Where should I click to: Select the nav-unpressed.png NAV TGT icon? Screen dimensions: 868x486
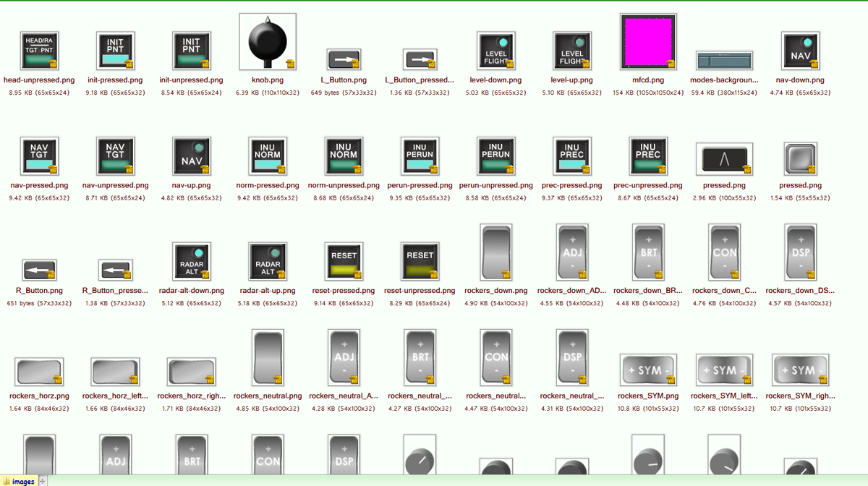point(115,155)
